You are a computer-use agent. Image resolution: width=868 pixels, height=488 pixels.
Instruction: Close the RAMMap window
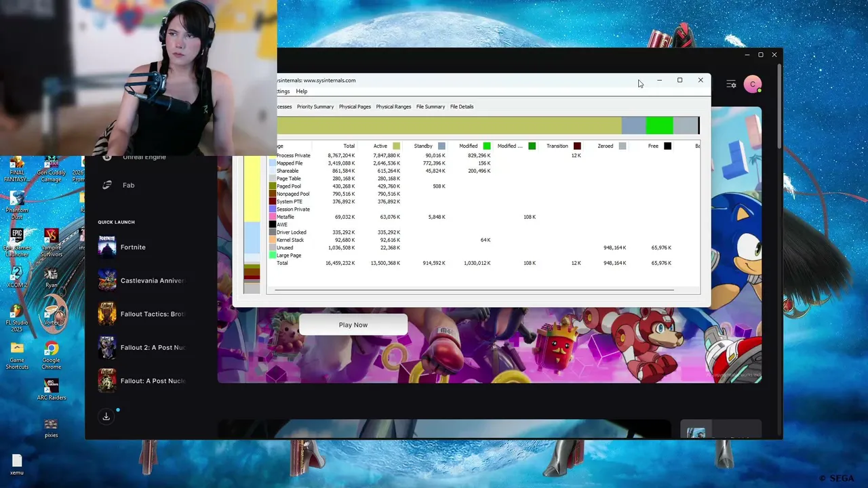(x=701, y=81)
